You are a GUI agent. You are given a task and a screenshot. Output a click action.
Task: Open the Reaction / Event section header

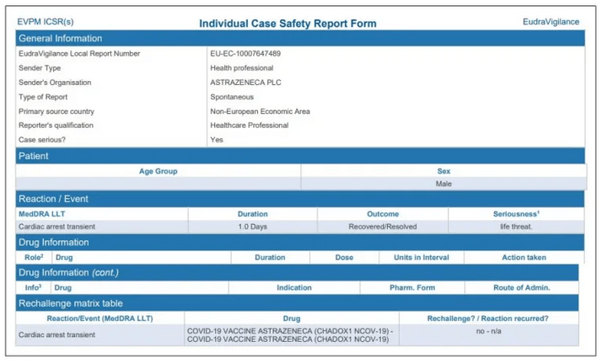[53, 199]
